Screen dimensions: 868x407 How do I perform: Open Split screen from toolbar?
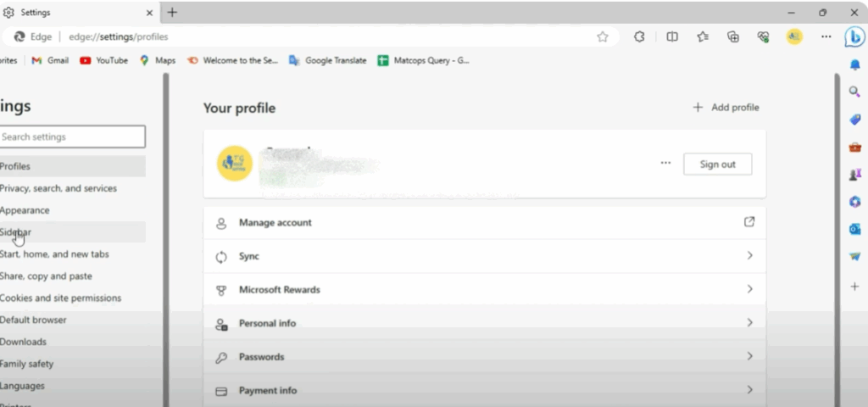coord(672,36)
